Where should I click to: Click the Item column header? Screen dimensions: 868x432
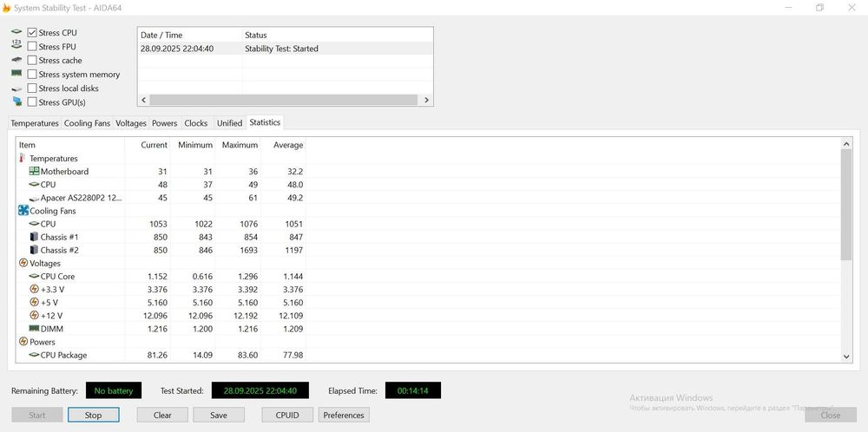click(x=70, y=145)
